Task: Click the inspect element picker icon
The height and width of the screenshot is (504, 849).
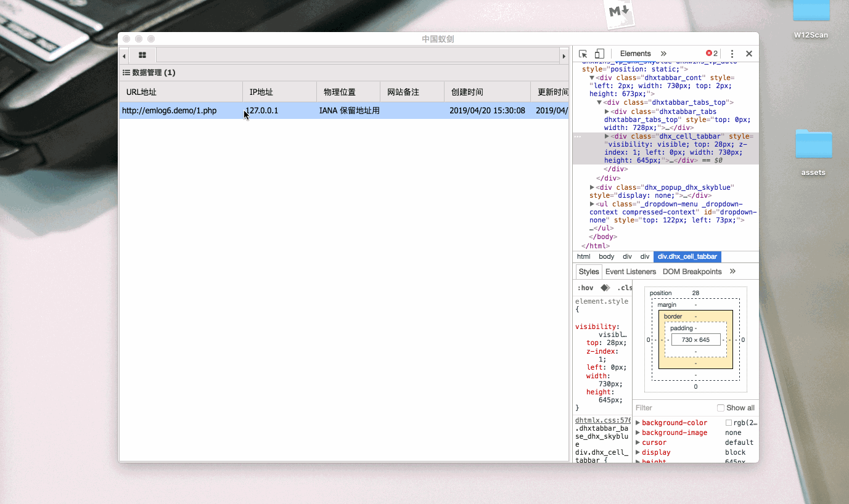Action: click(x=583, y=54)
